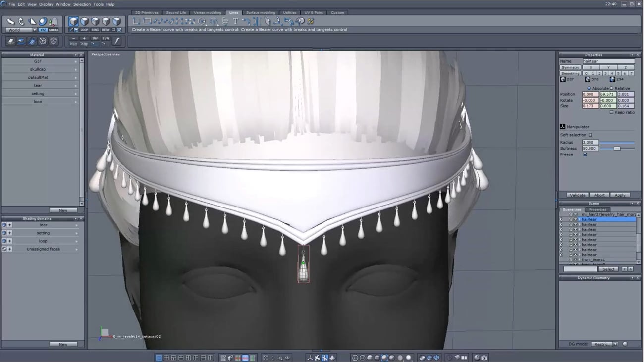Uncheck the Freeze checkbox
The image size is (644, 362).
[x=585, y=155]
